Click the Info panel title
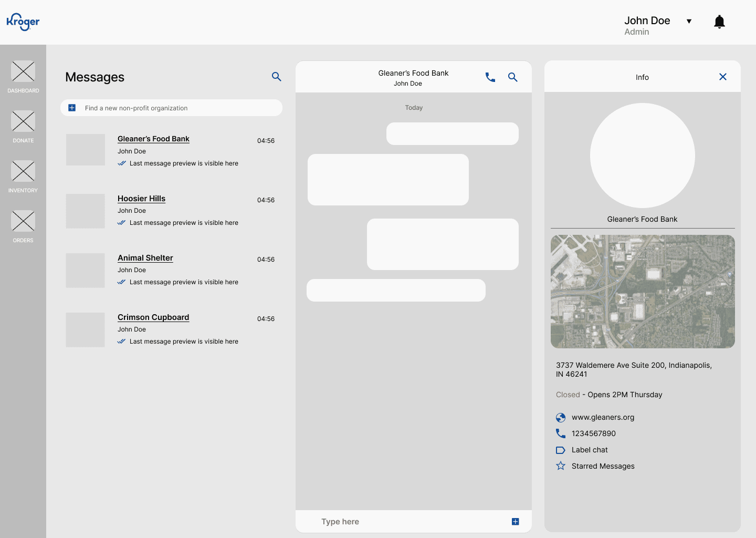The height and width of the screenshot is (538, 756). pos(642,77)
